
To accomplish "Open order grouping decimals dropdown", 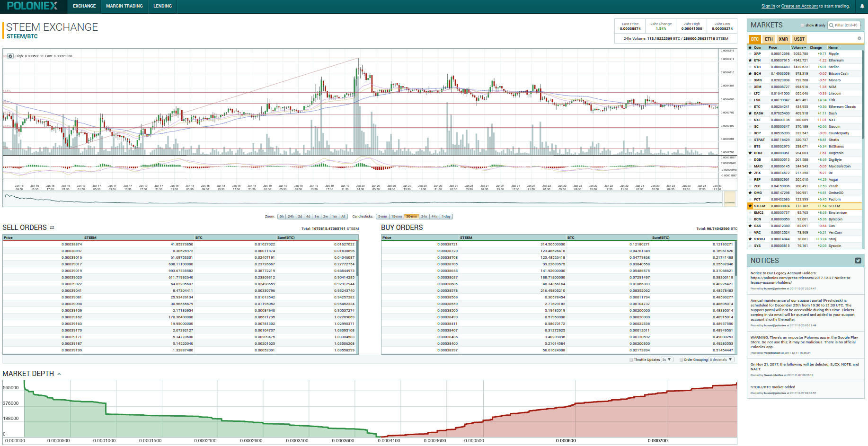I will [x=721, y=360].
